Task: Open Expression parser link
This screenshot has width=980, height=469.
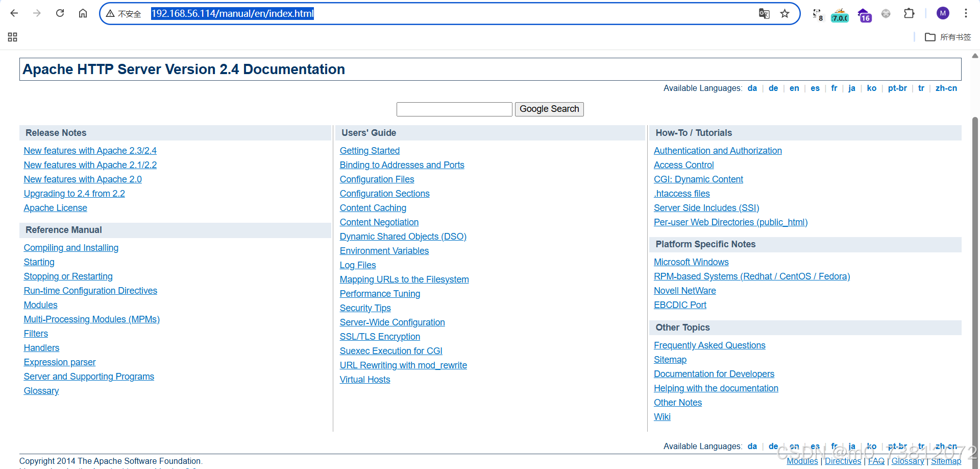Action: coord(60,362)
